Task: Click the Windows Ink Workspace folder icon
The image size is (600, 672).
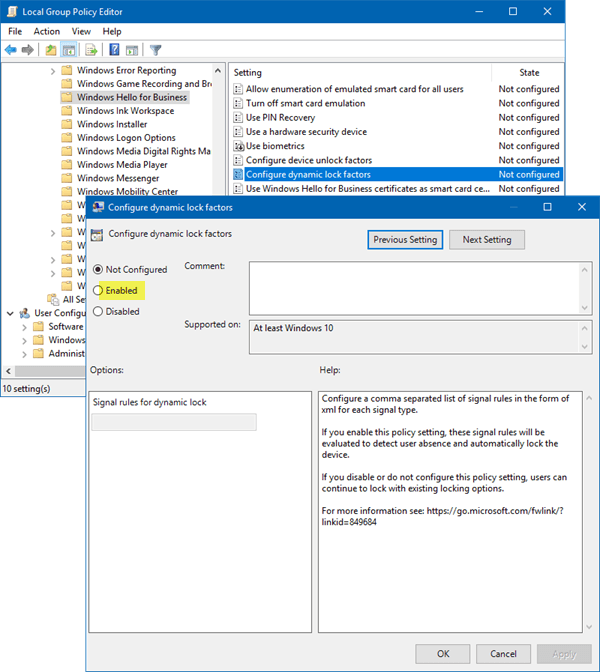Action: click(x=66, y=111)
